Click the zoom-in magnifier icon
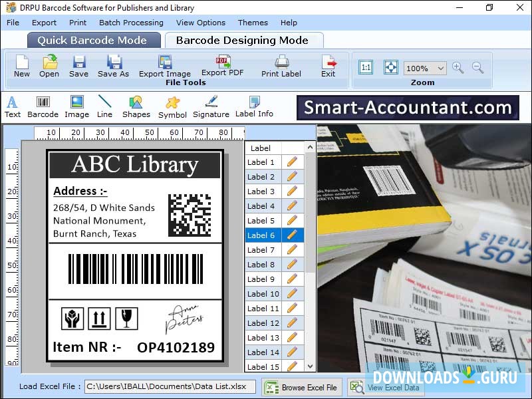Screen dimensions: 532x399 pyautogui.click(x=459, y=68)
